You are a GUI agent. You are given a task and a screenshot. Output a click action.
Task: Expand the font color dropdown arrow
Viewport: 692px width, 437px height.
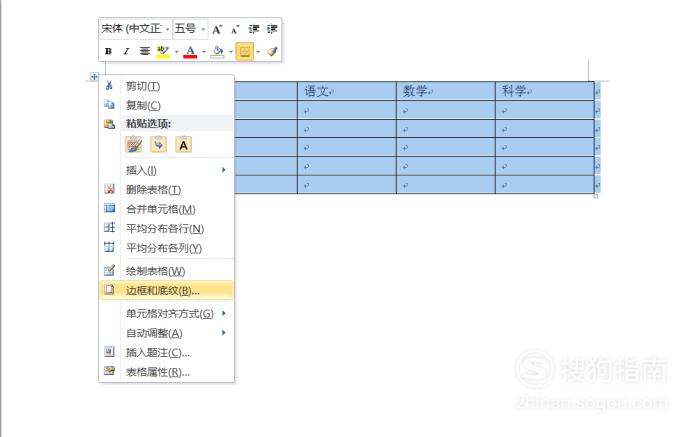(x=204, y=52)
